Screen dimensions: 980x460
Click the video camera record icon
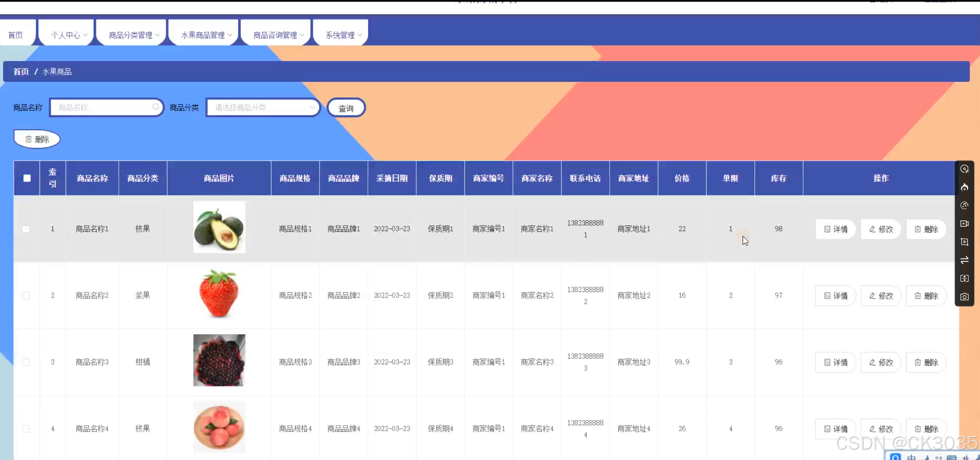click(x=964, y=224)
